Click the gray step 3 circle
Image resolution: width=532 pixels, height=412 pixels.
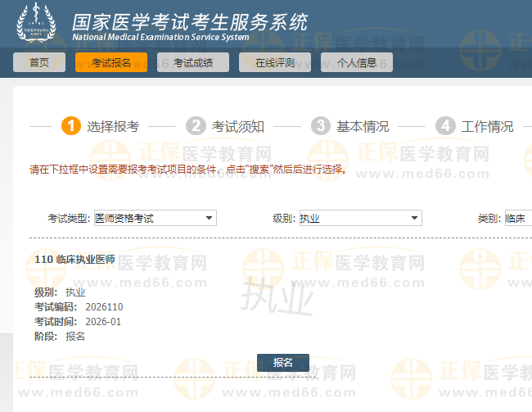(321, 126)
